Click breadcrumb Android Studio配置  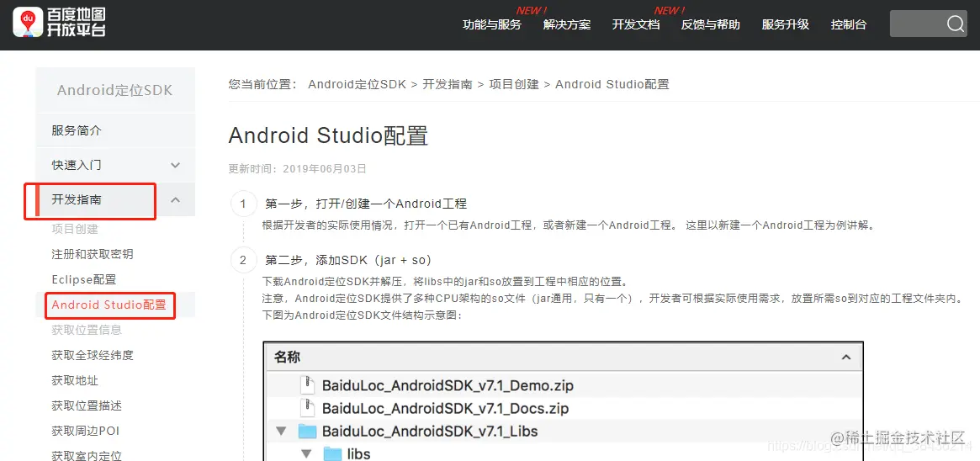pyautogui.click(x=612, y=84)
